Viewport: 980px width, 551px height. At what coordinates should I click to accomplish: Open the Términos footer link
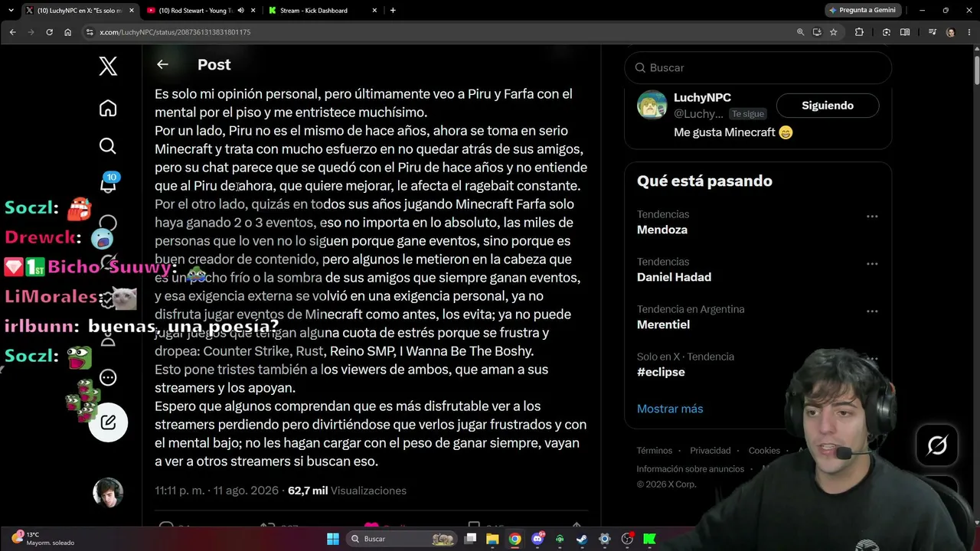[654, 451]
